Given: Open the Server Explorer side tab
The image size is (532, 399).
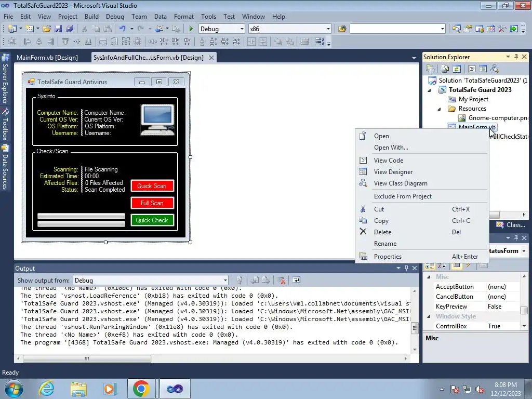Looking at the screenshot, I should [x=5, y=79].
